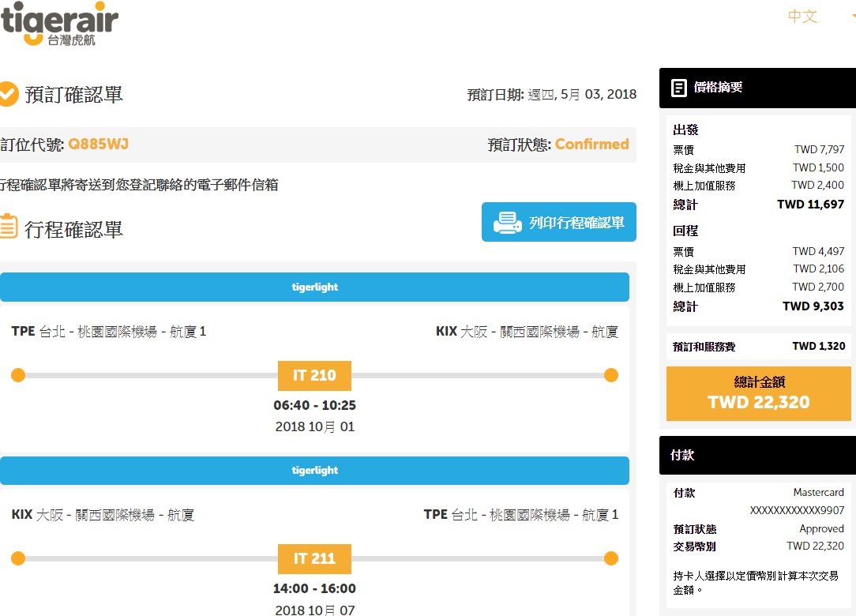This screenshot has width=856, height=616.
Task: Click the outbound flight tigerlight bar
Action: (314, 287)
